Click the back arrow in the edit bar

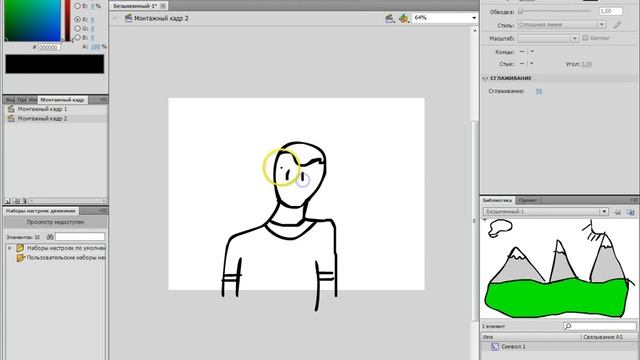pos(116,18)
